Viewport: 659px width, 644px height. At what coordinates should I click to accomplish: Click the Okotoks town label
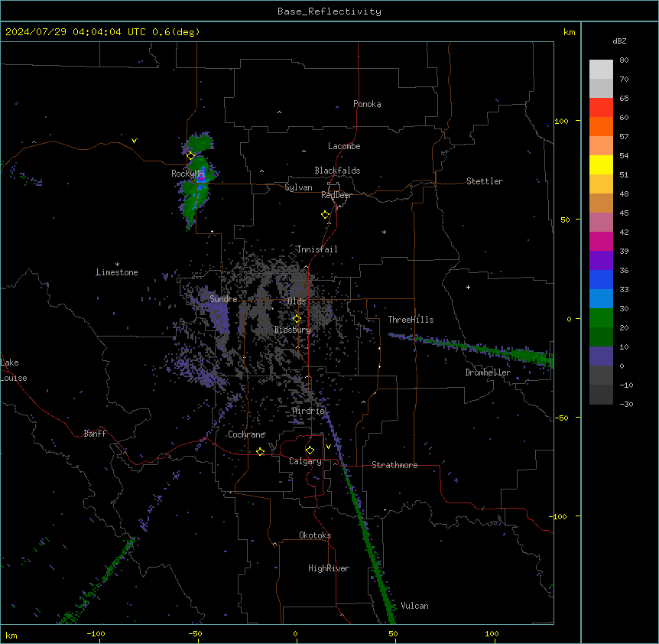(315, 535)
